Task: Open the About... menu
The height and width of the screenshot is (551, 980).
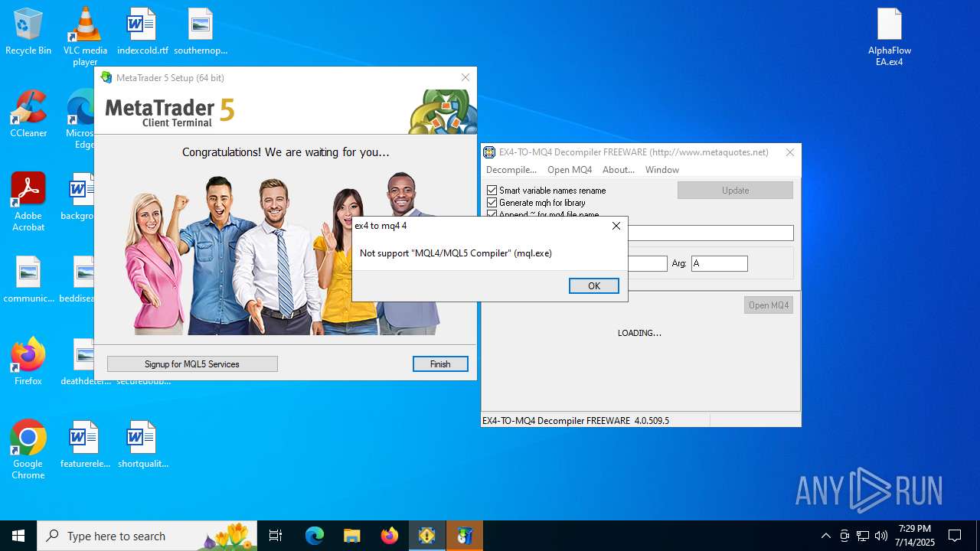Action: click(619, 170)
